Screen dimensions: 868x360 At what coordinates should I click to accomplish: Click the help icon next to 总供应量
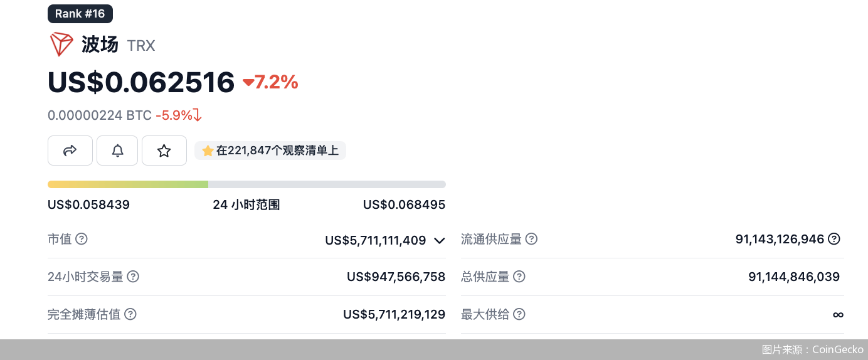[x=519, y=277]
